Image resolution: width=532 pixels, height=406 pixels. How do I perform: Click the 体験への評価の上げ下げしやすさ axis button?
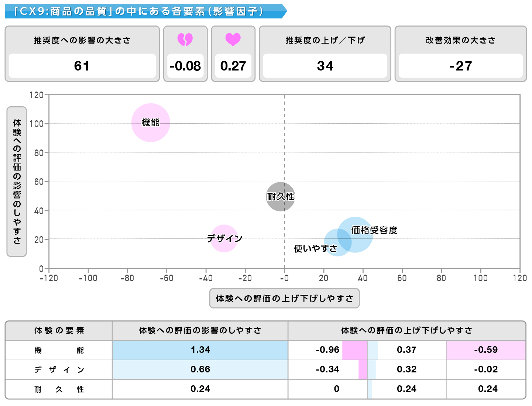[x=284, y=298]
